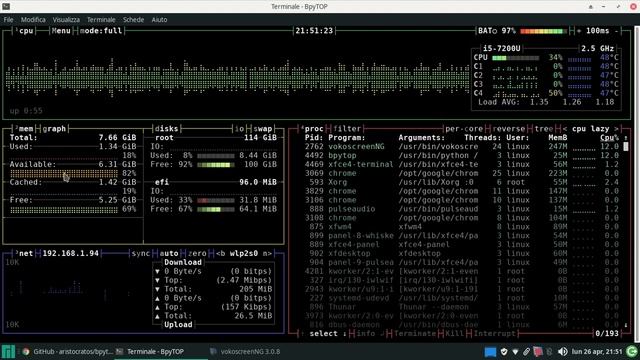Select next sort column with > arrow
The height and width of the screenshot is (360, 640).
tap(616, 129)
